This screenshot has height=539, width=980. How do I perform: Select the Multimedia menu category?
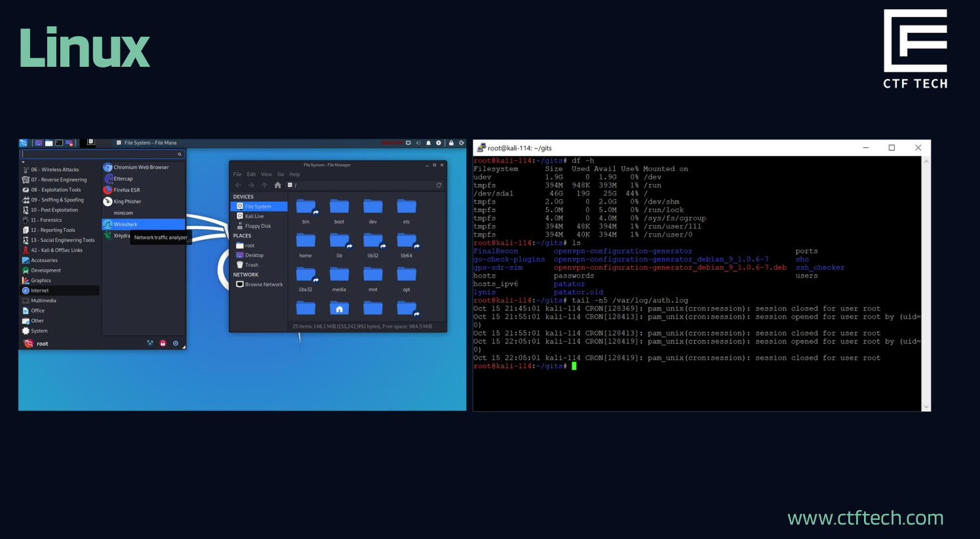tap(39, 301)
